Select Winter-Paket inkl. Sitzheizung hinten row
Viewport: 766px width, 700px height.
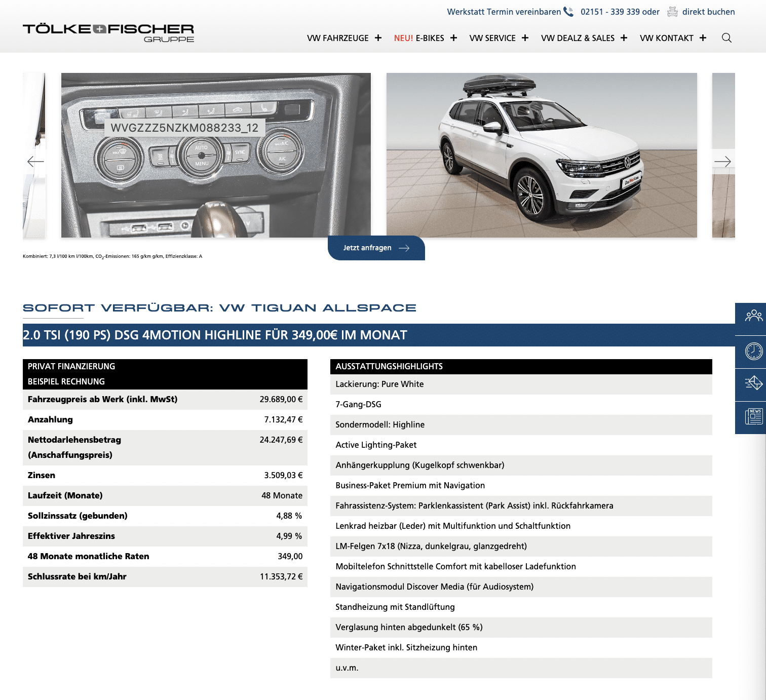pyautogui.click(x=521, y=648)
